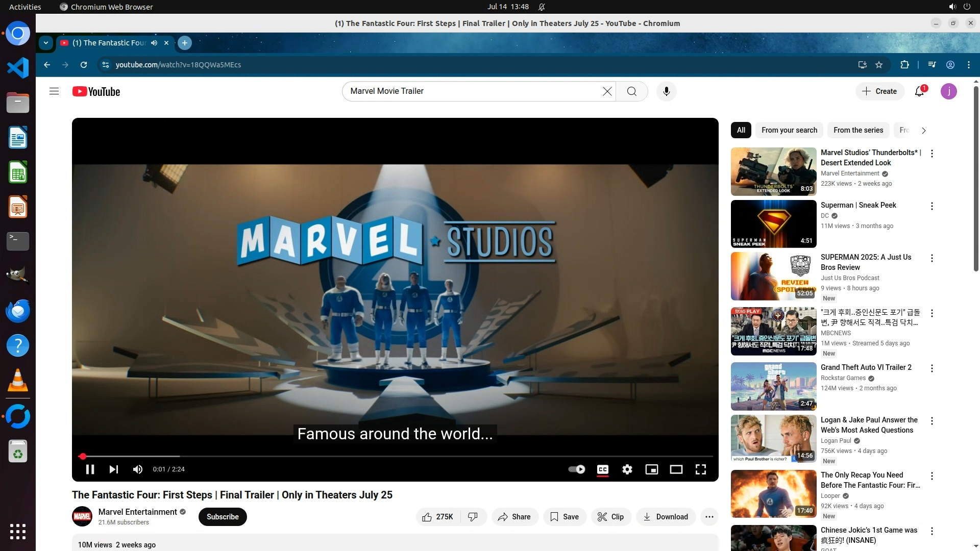980x551 pixels.
Task: Select 'From the series' filter chip
Action: [x=858, y=130]
